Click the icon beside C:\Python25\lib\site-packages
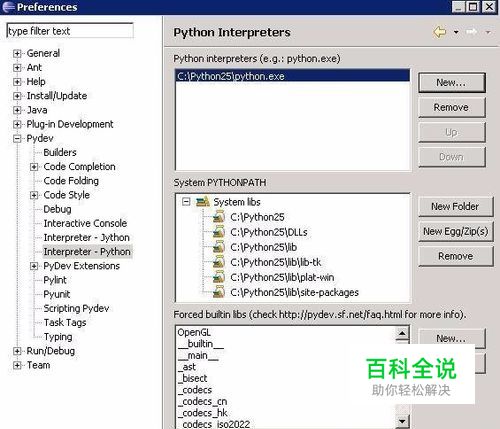 [219, 292]
